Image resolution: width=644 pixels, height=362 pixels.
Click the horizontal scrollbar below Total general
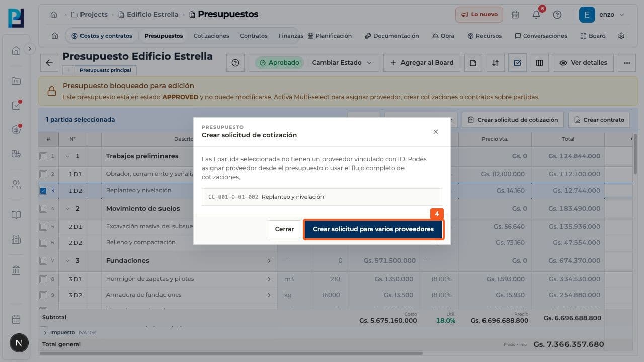point(231,354)
